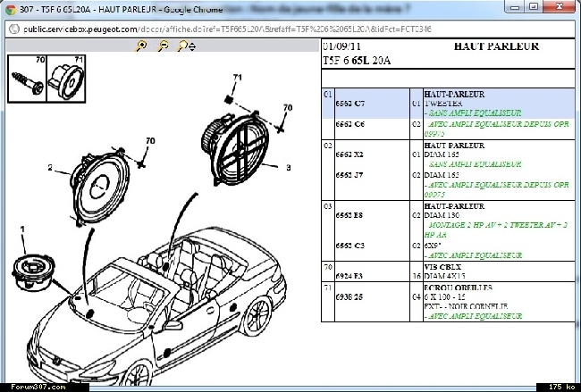581x392 pixels.
Task: Click the 'T5F 6 65L 20A' reference code
Action: point(357,61)
